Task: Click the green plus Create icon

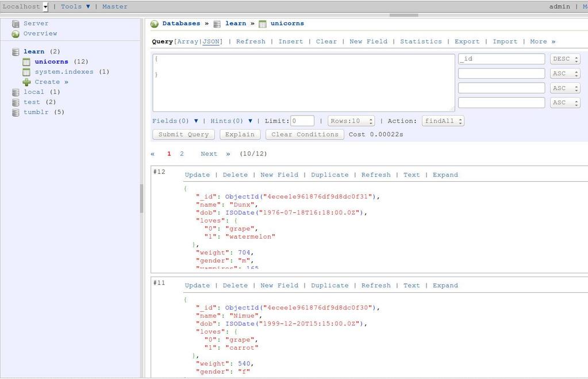Action: 26,82
